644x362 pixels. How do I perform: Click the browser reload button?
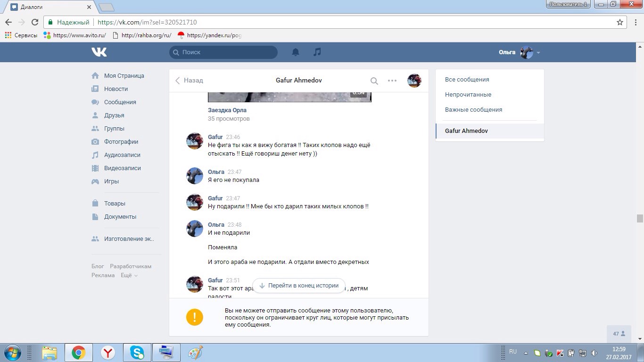coord(35,22)
